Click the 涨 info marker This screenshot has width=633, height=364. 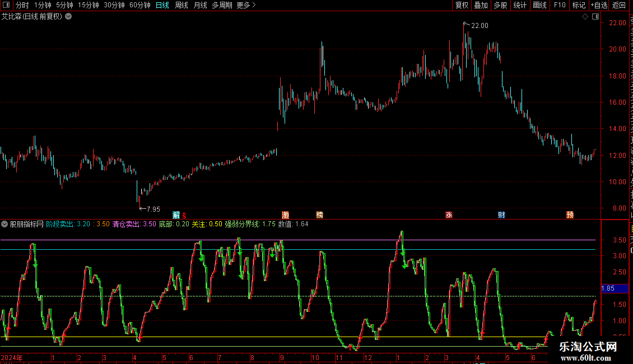(449, 215)
